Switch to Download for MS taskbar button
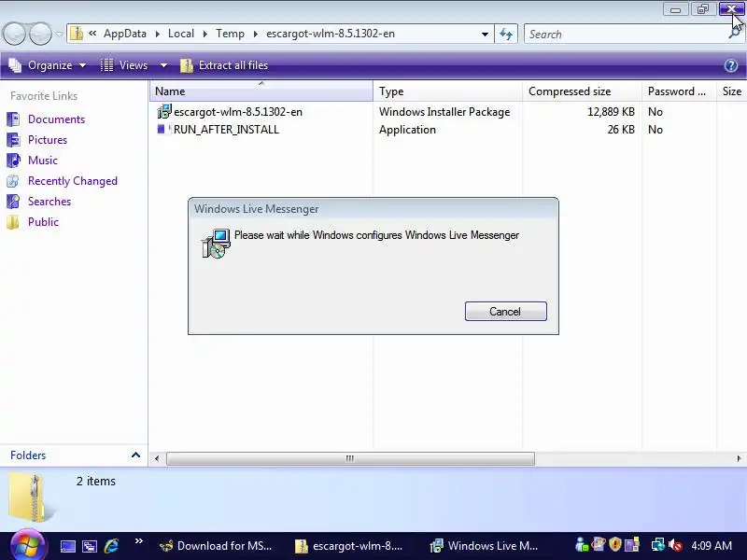The height and width of the screenshot is (560, 747). pyautogui.click(x=216, y=546)
